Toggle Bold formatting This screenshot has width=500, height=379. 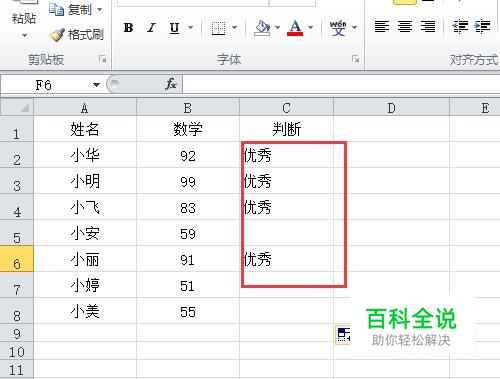click(128, 28)
